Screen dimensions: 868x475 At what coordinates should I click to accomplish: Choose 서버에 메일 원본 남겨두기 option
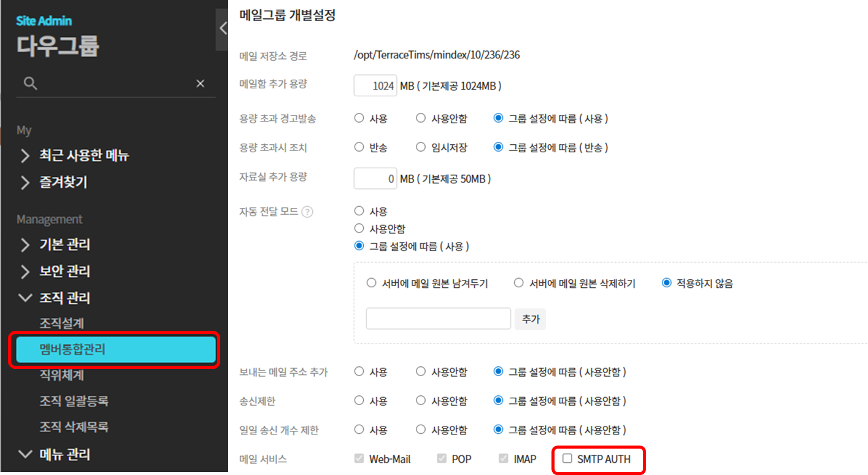(x=371, y=284)
